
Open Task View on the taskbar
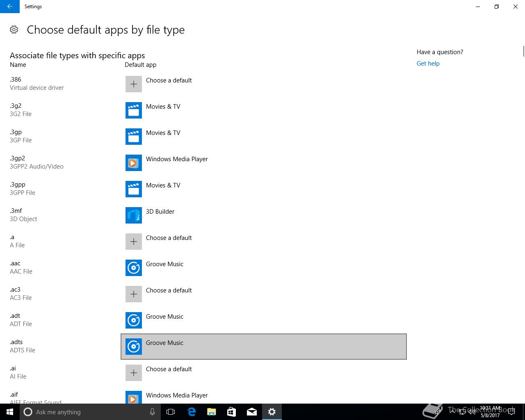[x=171, y=412]
